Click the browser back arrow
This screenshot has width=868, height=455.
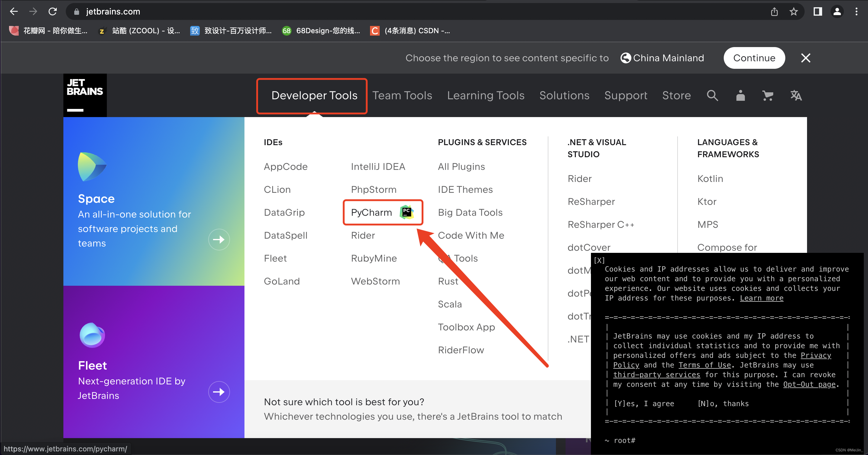pos(14,11)
